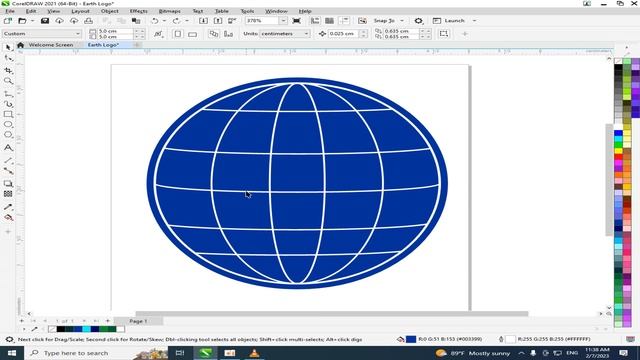Select the Page 1 tab
The width and height of the screenshot is (640, 360).
click(138, 321)
